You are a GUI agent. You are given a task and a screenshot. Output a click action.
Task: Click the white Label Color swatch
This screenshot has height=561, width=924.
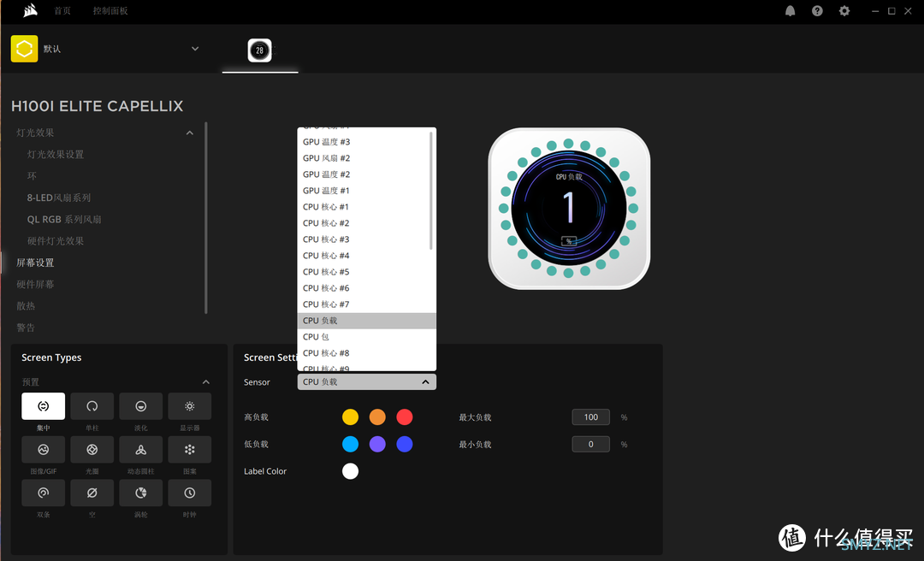(350, 471)
